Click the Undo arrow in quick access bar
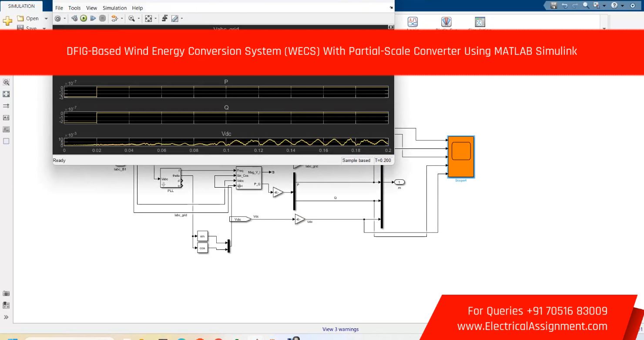 coord(565,5)
